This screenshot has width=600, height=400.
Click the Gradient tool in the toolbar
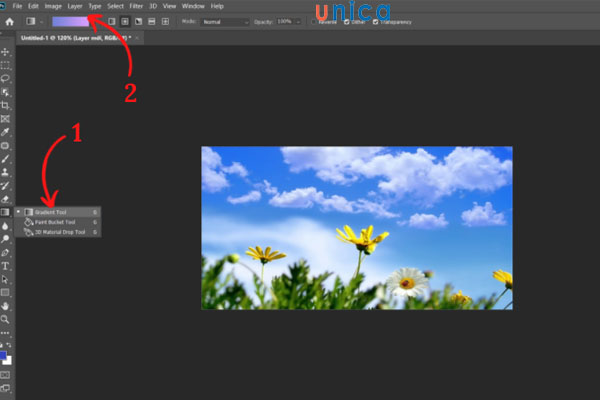(5, 212)
